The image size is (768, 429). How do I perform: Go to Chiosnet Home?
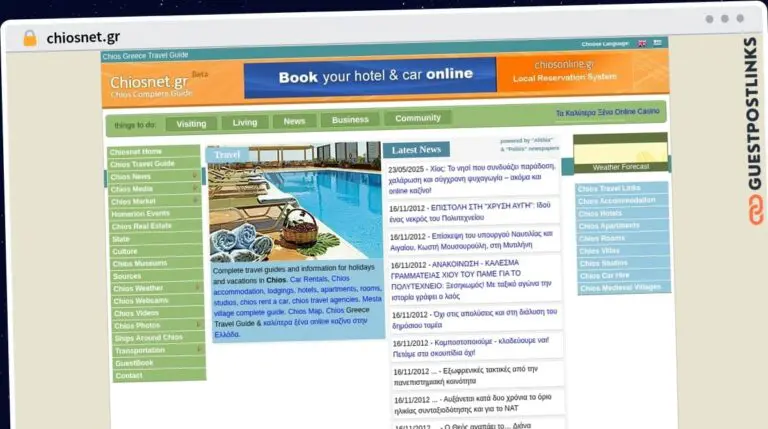153,151
